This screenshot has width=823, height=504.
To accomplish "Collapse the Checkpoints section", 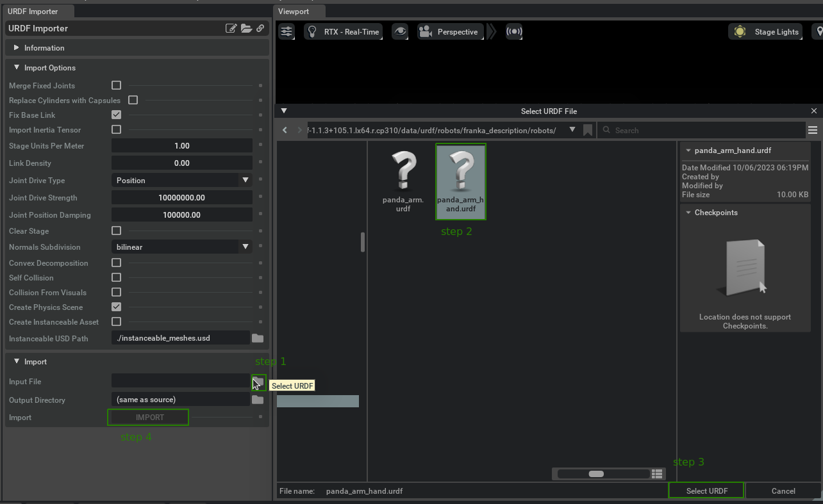I will click(x=688, y=213).
